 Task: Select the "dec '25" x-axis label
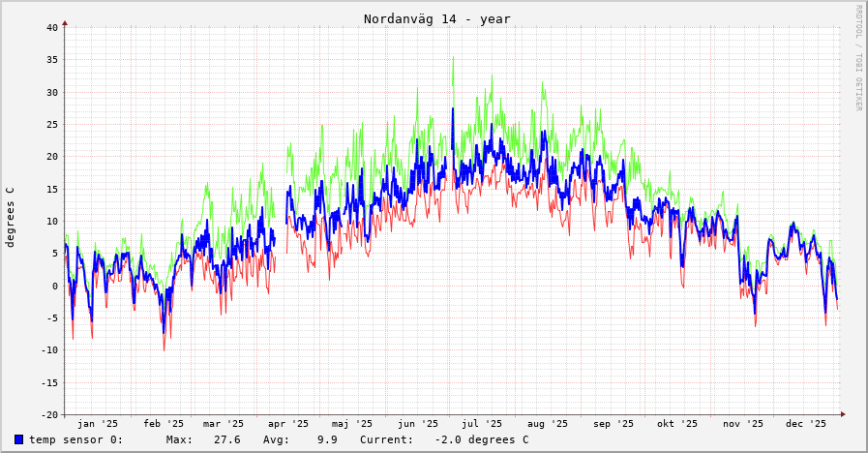point(806,424)
